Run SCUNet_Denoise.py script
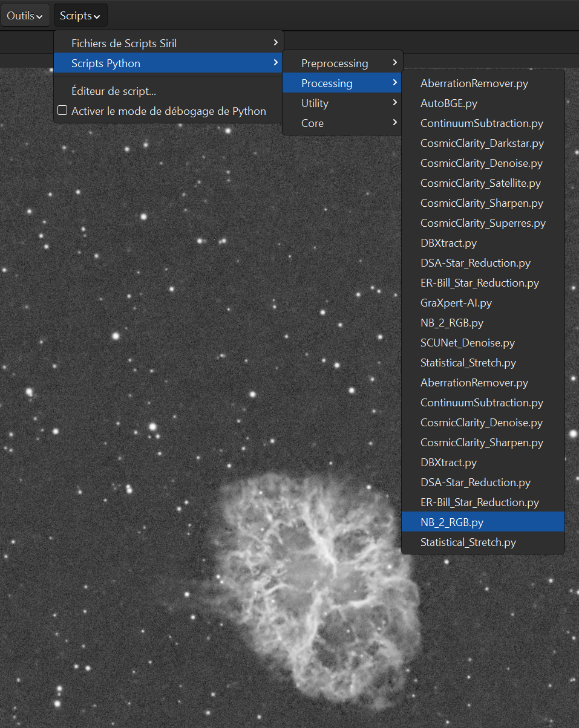The image size is (579, 728). [x=483, y=343]
